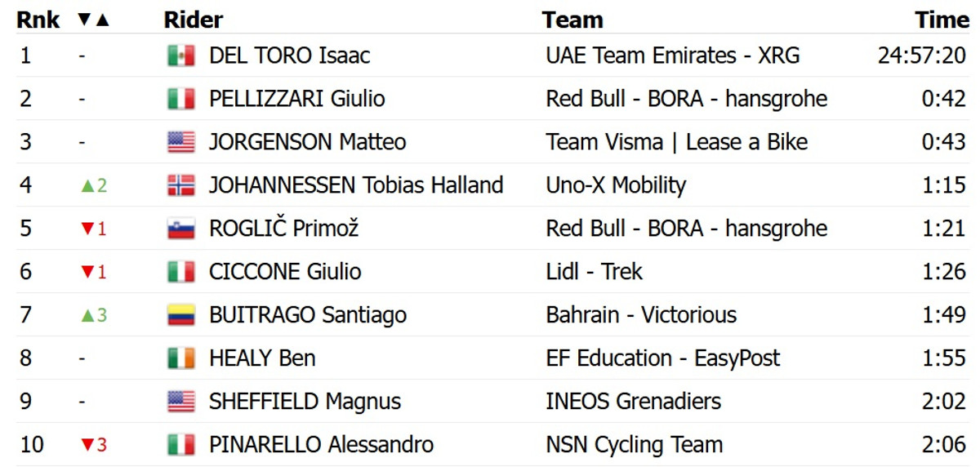Click the Mexican flag beside Del Toro

click(x=180, y=56)
